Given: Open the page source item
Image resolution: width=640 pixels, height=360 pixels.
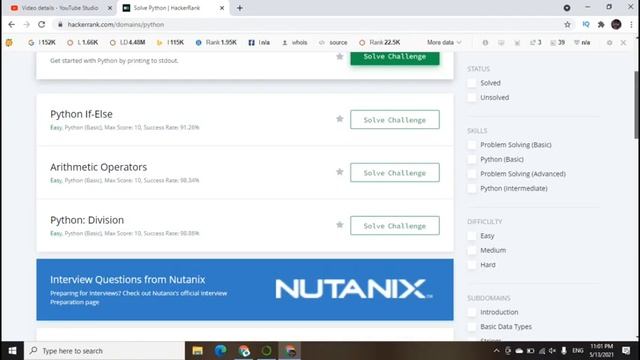Looking at the screenshot, I should (x=333, y=42).
